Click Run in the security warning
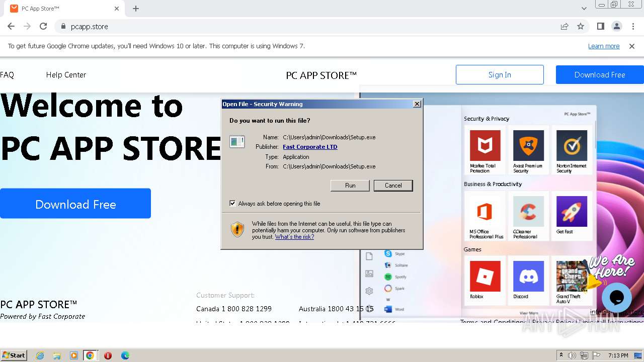The height and width of the screenshot is (362, 644). click(x=350, y=186)
